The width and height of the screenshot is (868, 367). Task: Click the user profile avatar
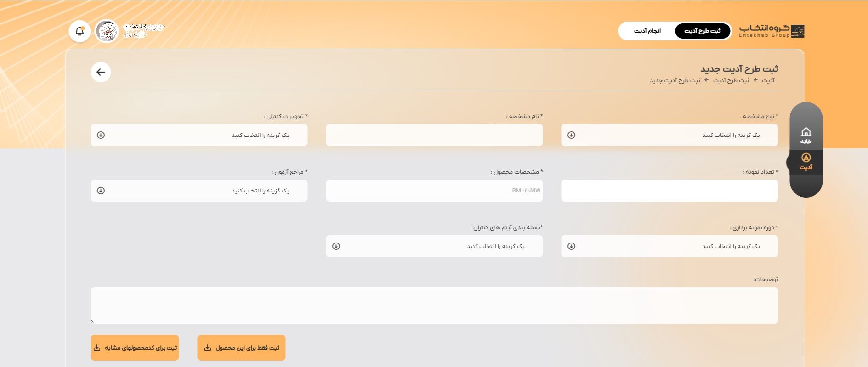pyautogui.click(x=107, y=31)
